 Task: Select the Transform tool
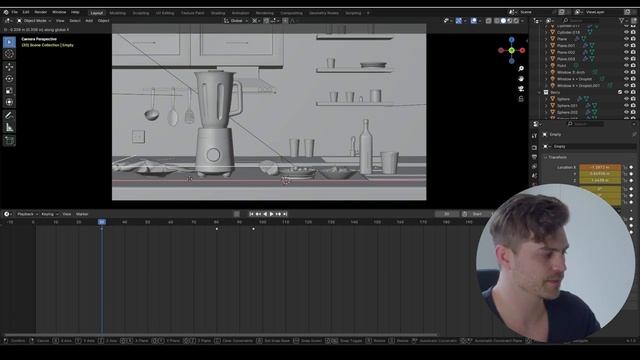(9, 102)
